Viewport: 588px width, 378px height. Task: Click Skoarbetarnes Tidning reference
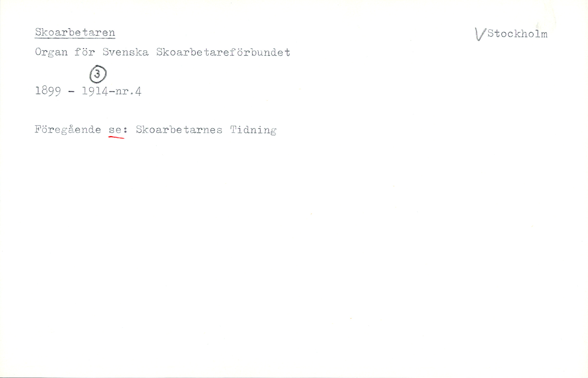pos(206,130)
